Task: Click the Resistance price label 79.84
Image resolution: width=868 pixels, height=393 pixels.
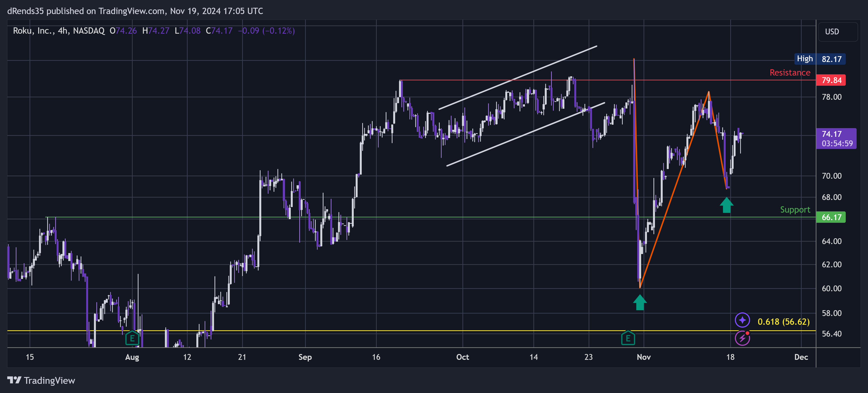Action: coord(831,80)
